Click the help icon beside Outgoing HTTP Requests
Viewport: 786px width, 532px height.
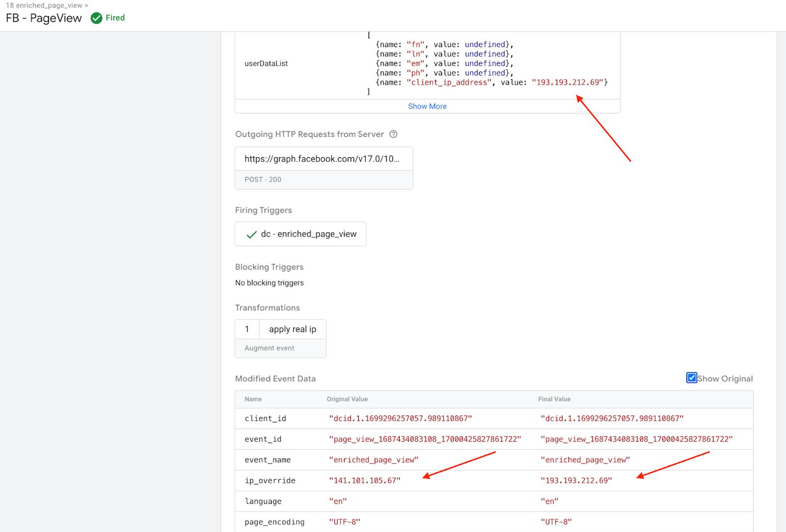tap(393, 134)
